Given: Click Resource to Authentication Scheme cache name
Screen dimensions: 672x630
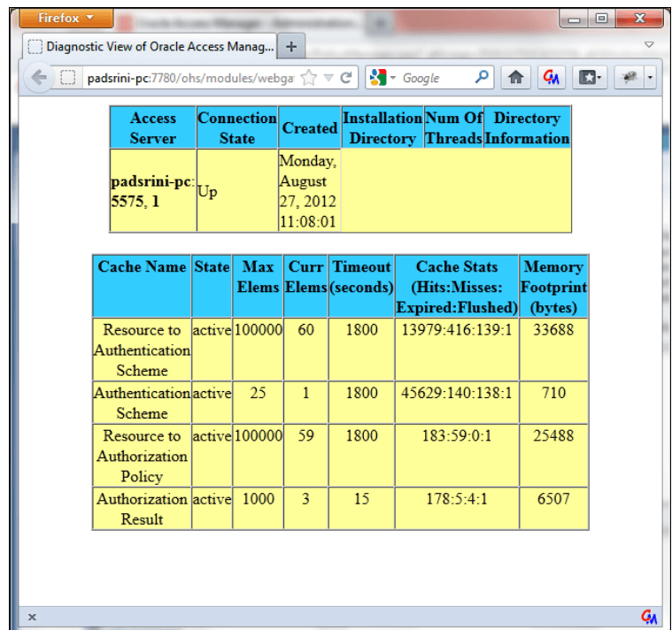Looking at the screenshot, I should [x=142, y=350].
